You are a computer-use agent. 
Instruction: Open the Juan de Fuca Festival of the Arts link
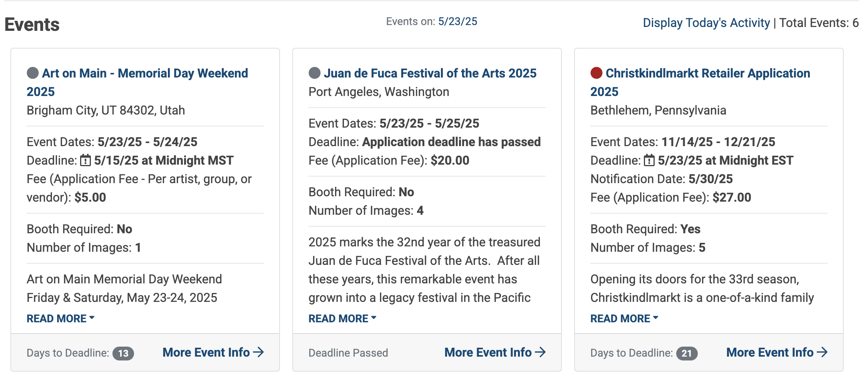431,73
